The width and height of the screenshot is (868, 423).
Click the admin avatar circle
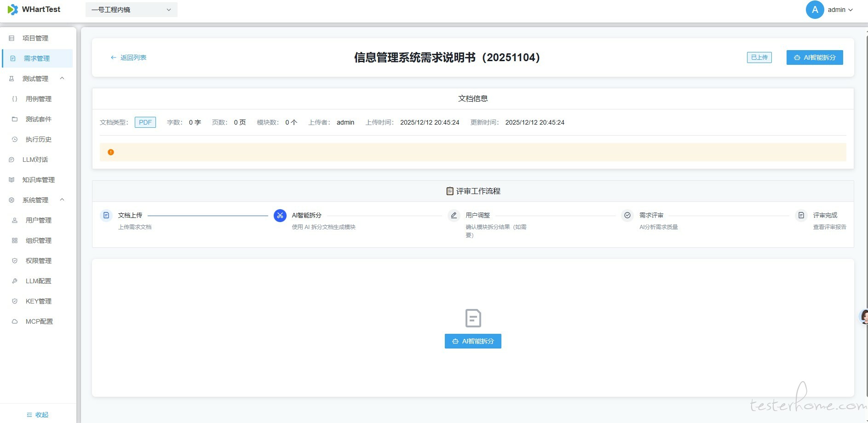coord(815,10)
